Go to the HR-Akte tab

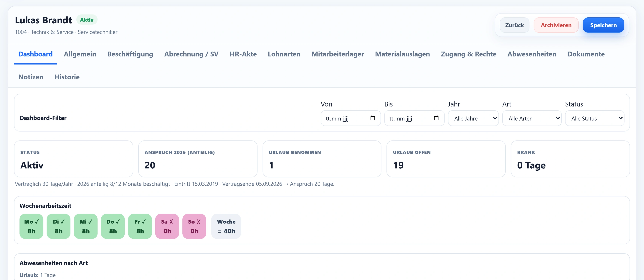click(243, 54)
